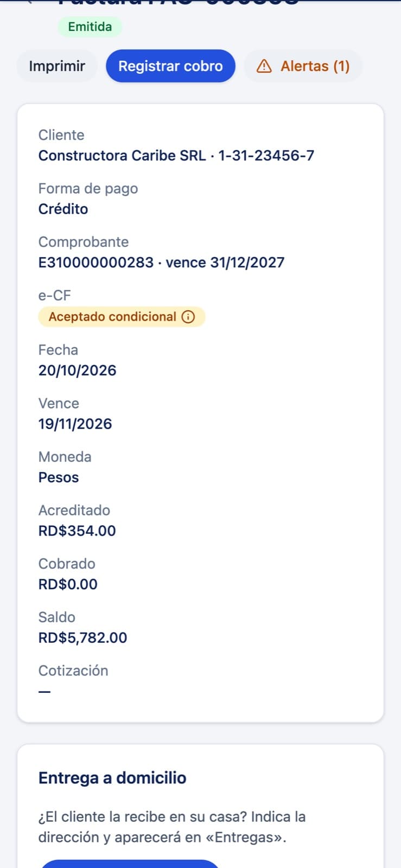This screenshot has width=401, height=868.
Task: Open the Alertas (1) panel
Action: pos(303,66)
